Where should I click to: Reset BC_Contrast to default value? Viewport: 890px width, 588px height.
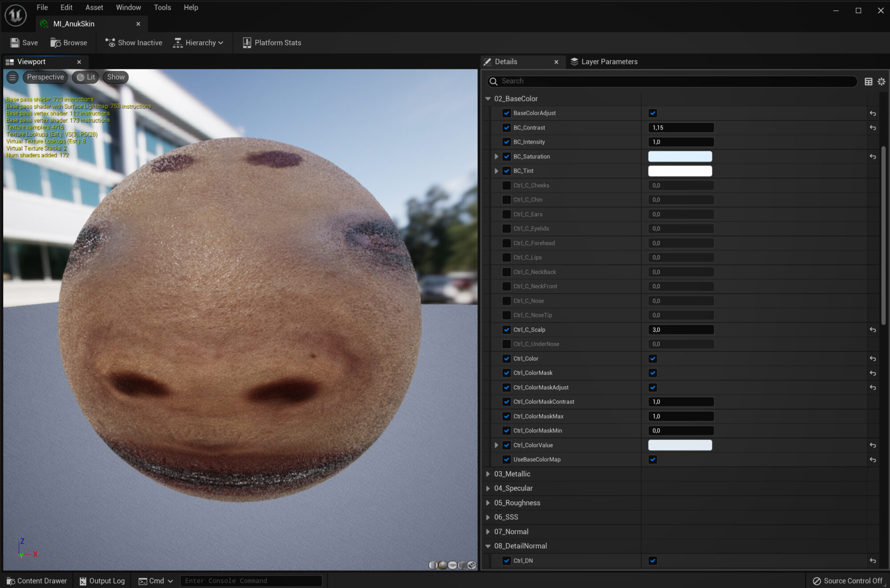[873, 128]
